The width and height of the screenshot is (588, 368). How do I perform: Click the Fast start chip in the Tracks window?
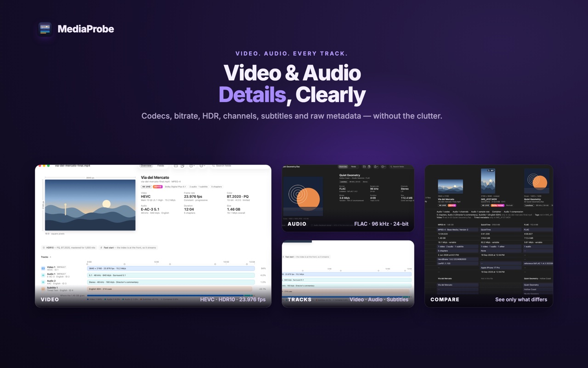pyautogui.click(x=306, y=257)
